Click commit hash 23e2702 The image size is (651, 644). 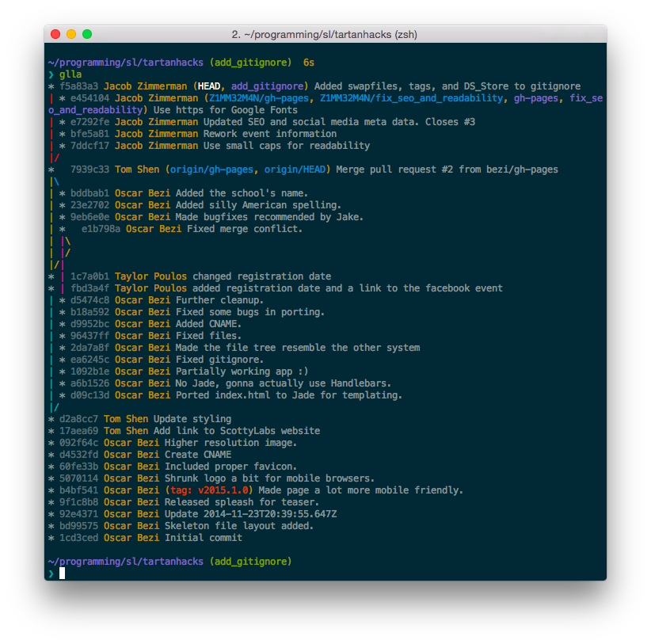90,205
